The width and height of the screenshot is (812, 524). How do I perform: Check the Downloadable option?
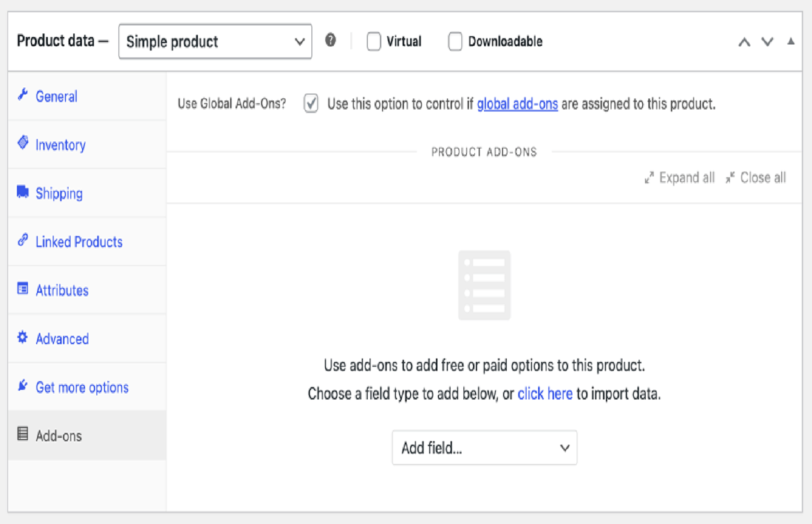[x=455, y=41]
